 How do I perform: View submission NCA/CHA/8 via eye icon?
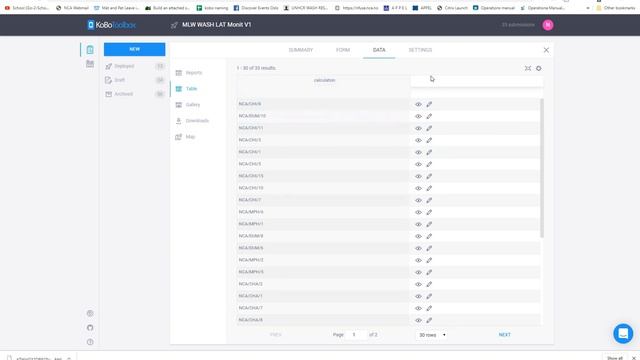point(418,320)
